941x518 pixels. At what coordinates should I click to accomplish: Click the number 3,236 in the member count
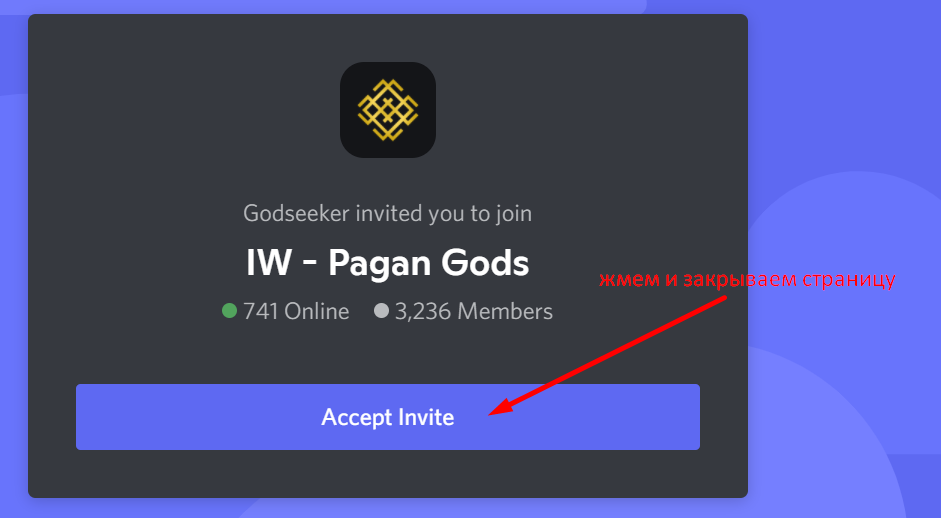pos(422,312)
